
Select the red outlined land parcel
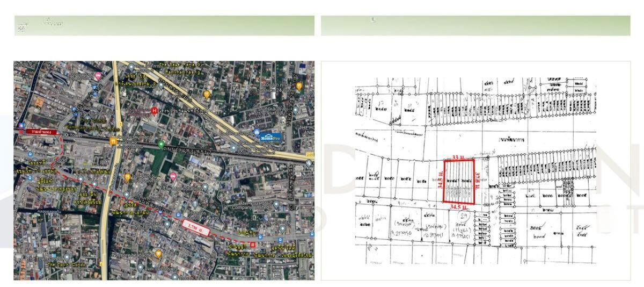(459, 181)
